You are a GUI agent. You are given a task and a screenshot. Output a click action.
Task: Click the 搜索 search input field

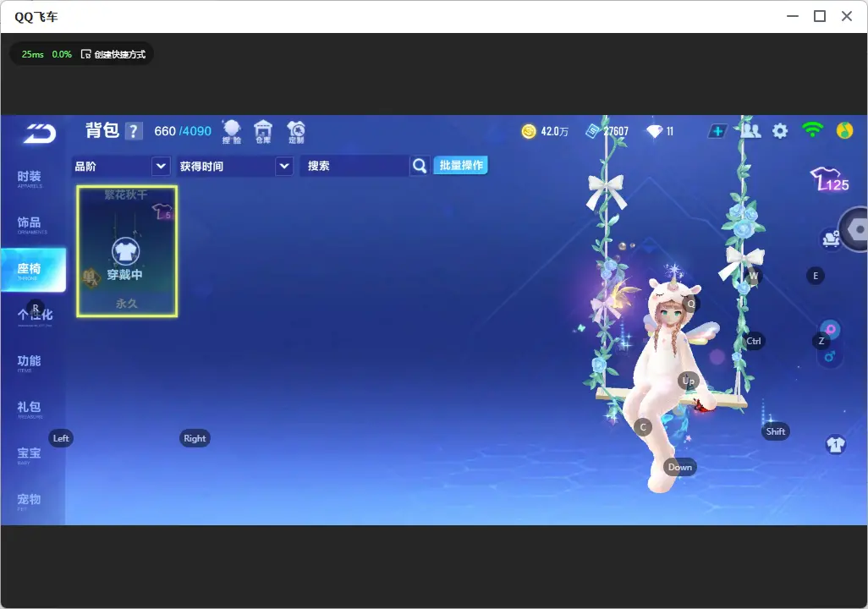[354, 166]
